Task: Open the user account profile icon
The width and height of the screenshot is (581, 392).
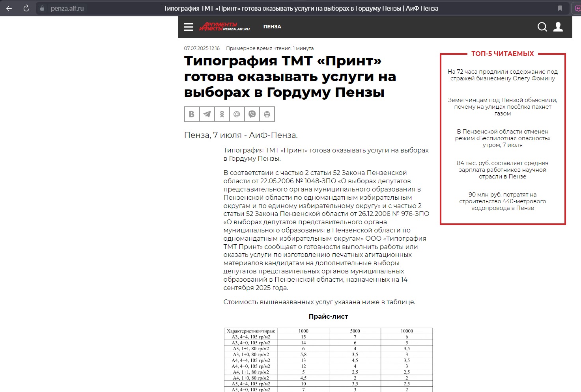Action: coord(558,27)
